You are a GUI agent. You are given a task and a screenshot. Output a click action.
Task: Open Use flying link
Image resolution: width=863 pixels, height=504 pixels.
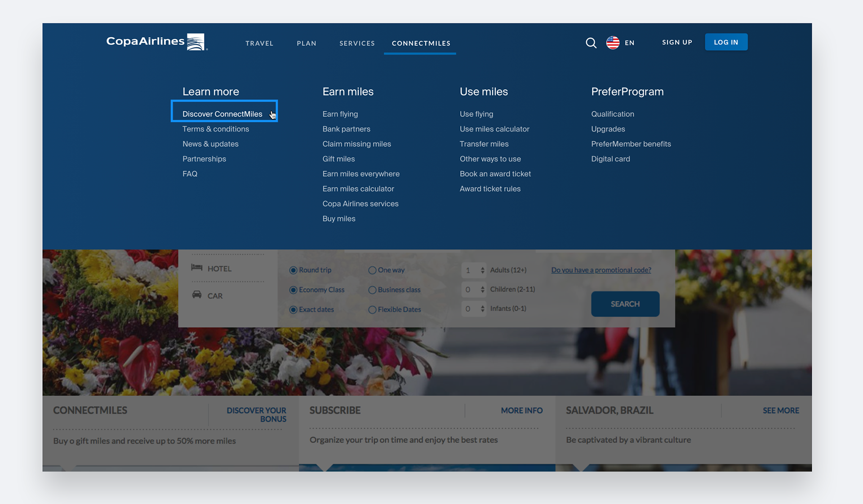476,114
